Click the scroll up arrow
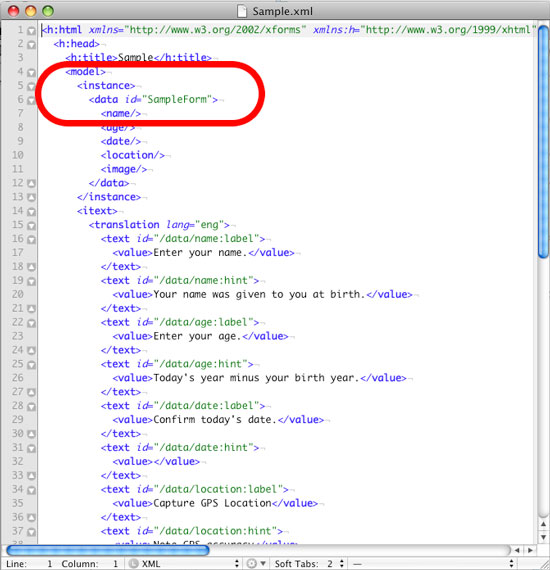 pos(543,524)
